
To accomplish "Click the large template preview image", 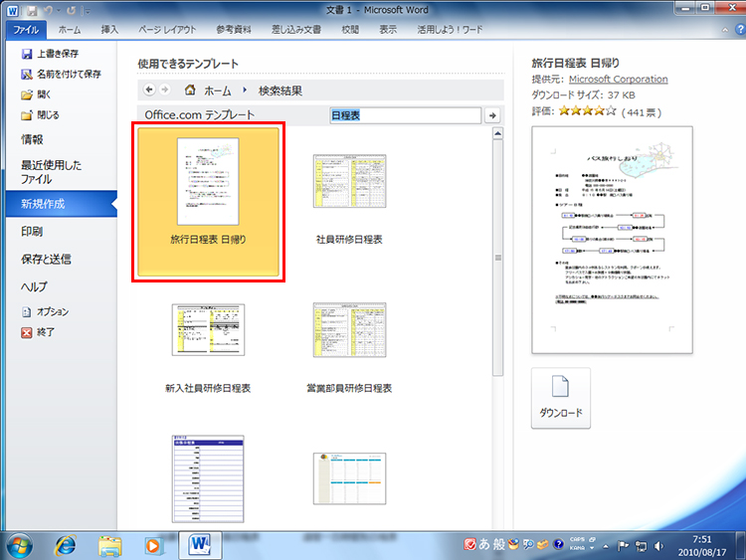I will pos(612,240).
